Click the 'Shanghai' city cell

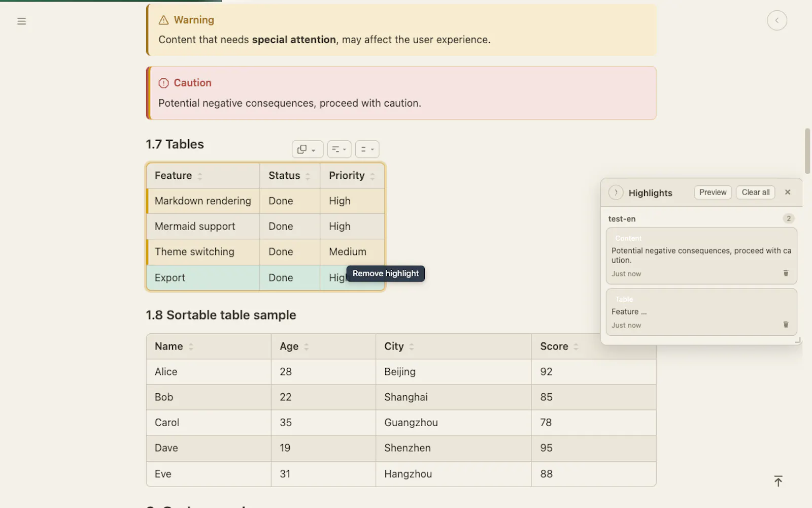(453, 397)
